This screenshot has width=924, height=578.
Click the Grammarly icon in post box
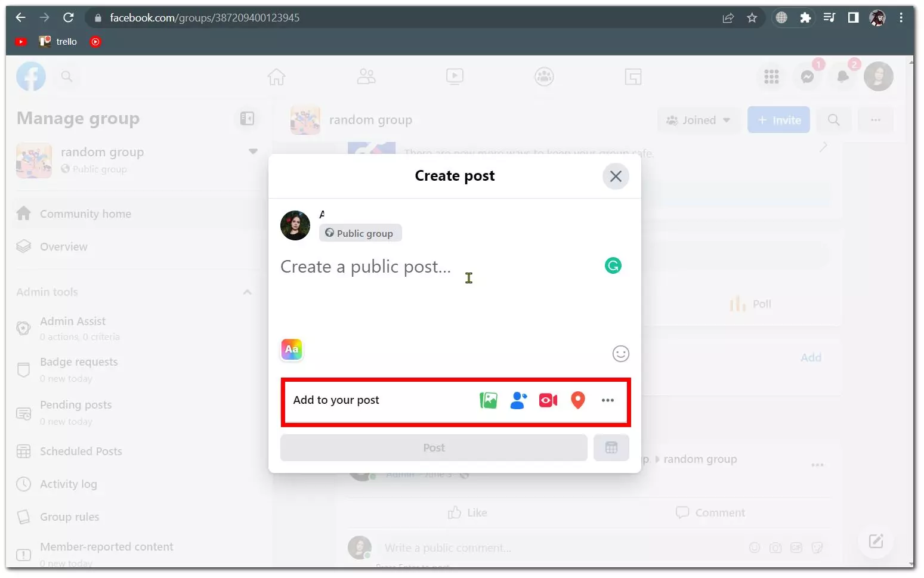(x=613, y=265)
